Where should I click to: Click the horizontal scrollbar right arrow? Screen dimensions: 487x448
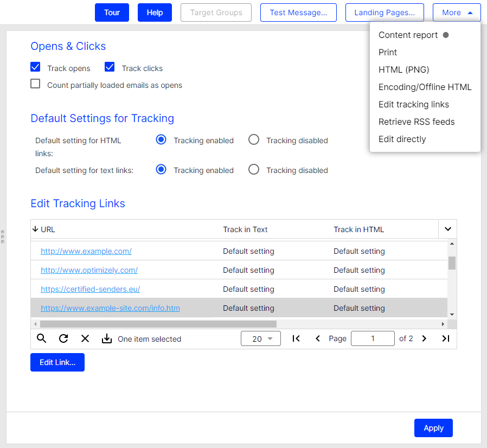tap(443, 324)
